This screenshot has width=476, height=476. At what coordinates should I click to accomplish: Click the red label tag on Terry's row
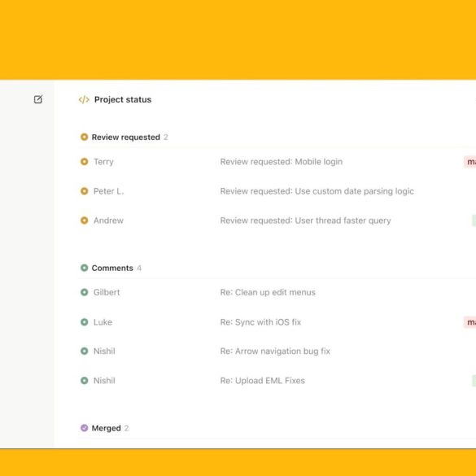click(469, 161)
